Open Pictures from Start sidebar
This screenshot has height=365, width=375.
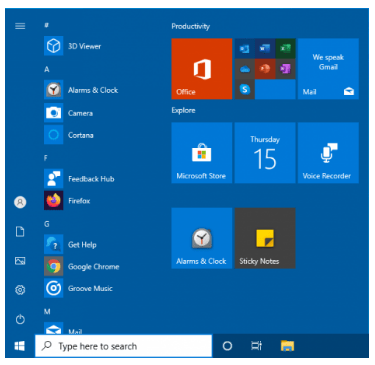[x=20, y=261]
